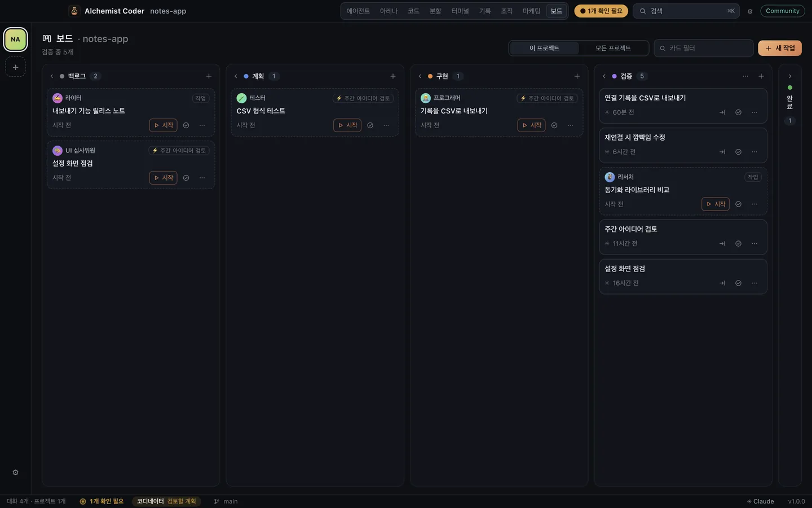Start the 동기화 라이브러리 비교 card
This screenshot has height=508, width=812.
coord(716,204)
